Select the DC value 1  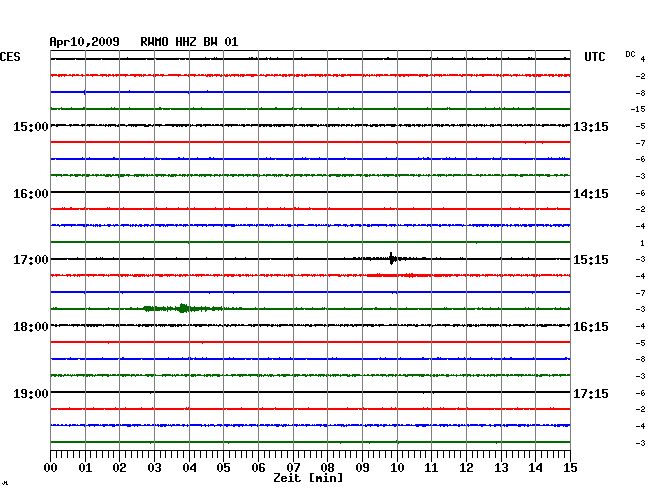643,243
